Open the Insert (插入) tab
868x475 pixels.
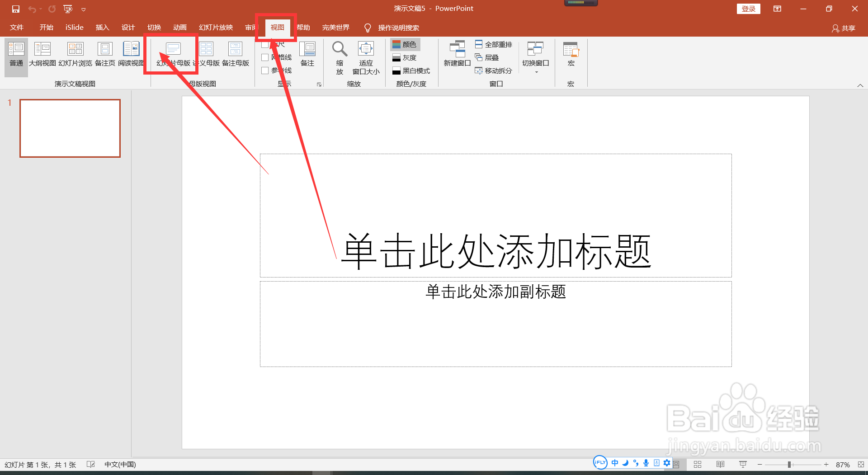tap(103, 28)
